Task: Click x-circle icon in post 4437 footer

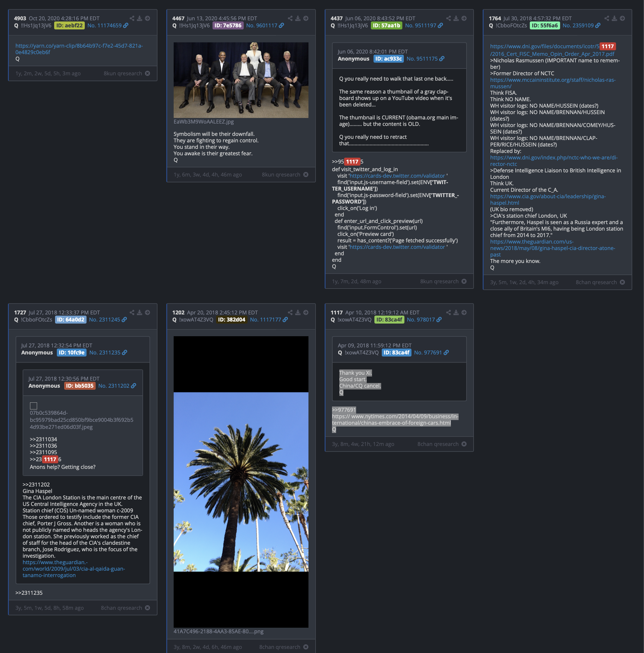Action: click(464, 281)
